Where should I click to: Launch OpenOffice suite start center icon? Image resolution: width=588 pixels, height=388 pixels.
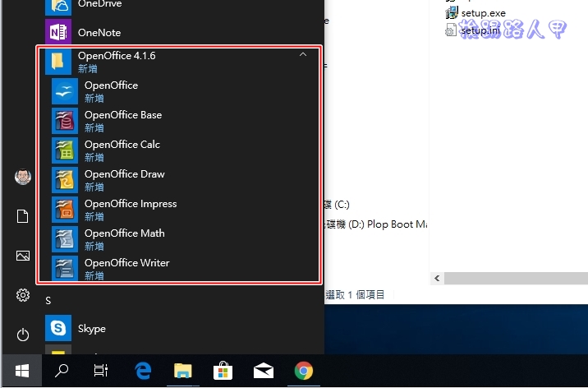pos(65,91)
